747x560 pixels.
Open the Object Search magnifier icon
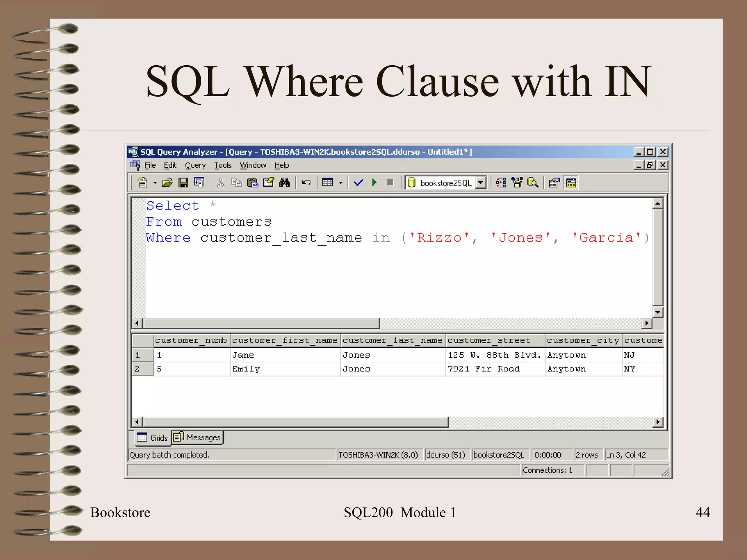[533, 182]
